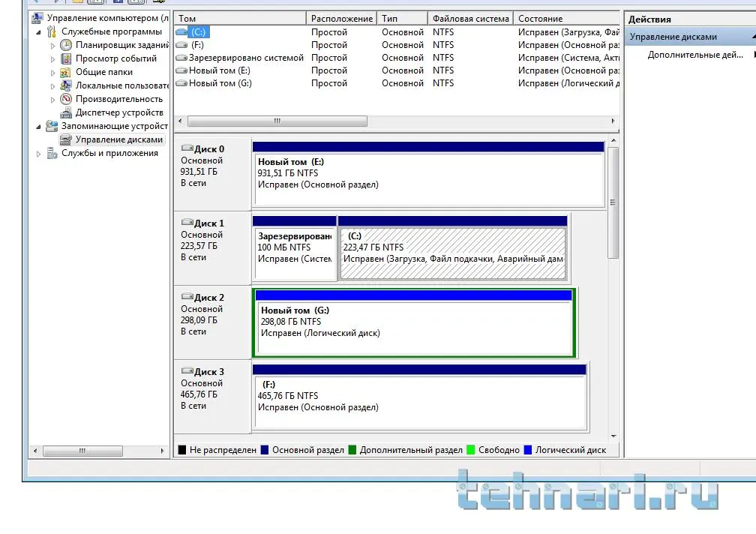Click the Планировщик заданий clock icon
Screen dimensions: 756x534
[66, 45]
